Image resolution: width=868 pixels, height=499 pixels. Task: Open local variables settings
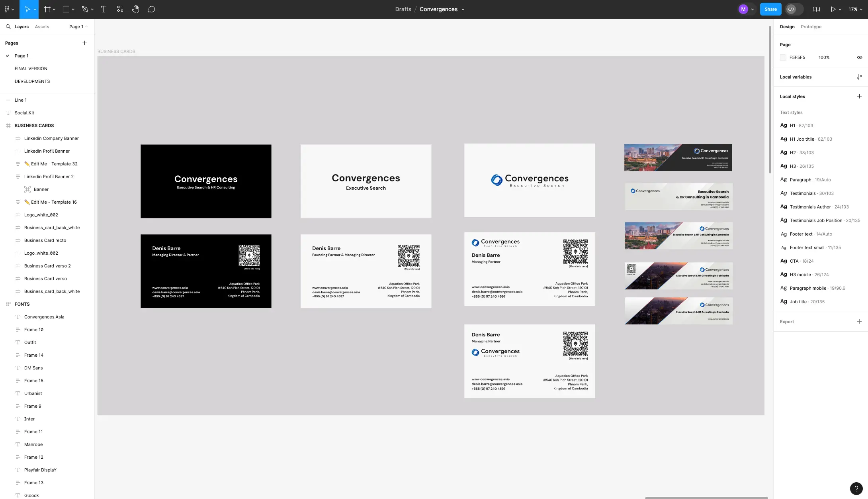tap(859, 77)
